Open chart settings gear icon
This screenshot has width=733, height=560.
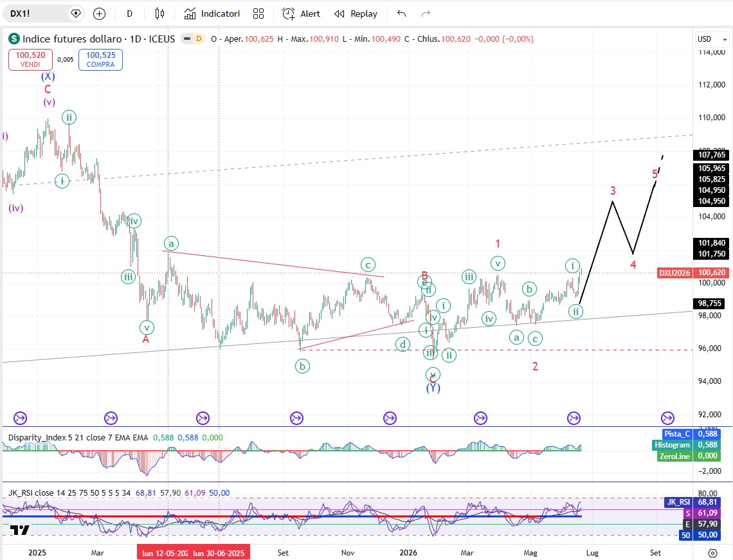pyautogui.click(x=712, y=553)
